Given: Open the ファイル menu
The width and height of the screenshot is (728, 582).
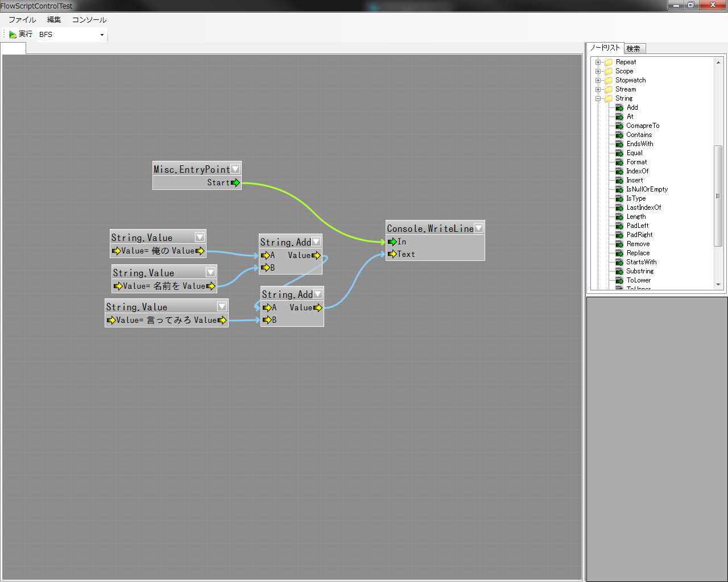Looking at the screenshot, I should pos(22,20).
